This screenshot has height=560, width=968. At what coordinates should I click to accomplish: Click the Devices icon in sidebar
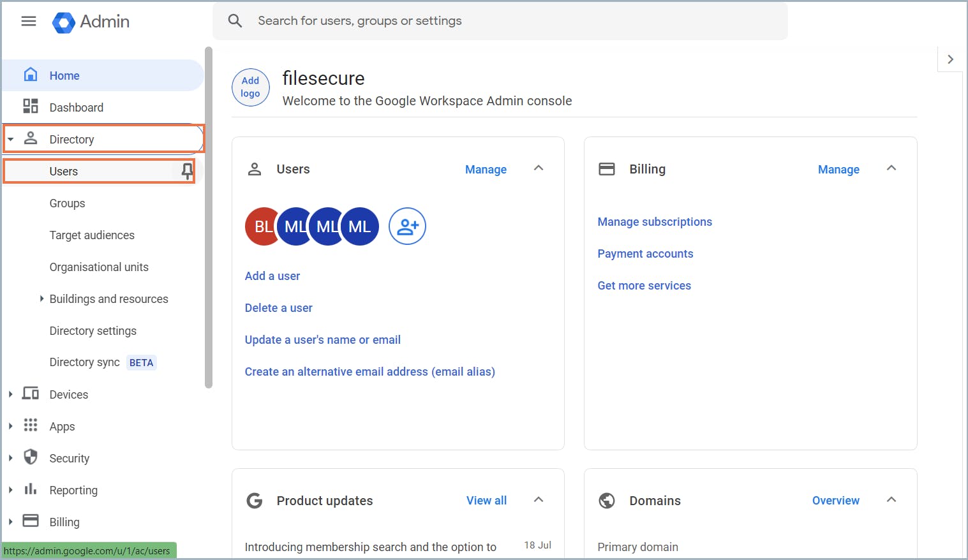(x=30, y=393)
